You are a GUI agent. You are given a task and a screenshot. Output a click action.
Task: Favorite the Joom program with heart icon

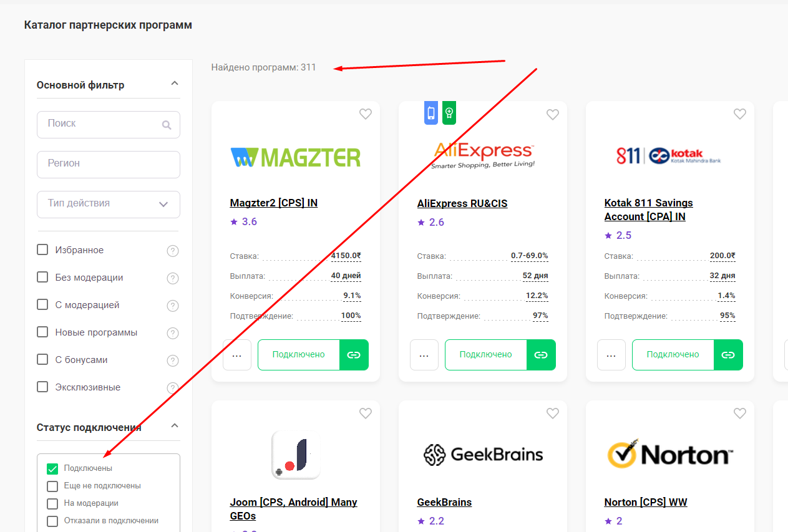366,413
